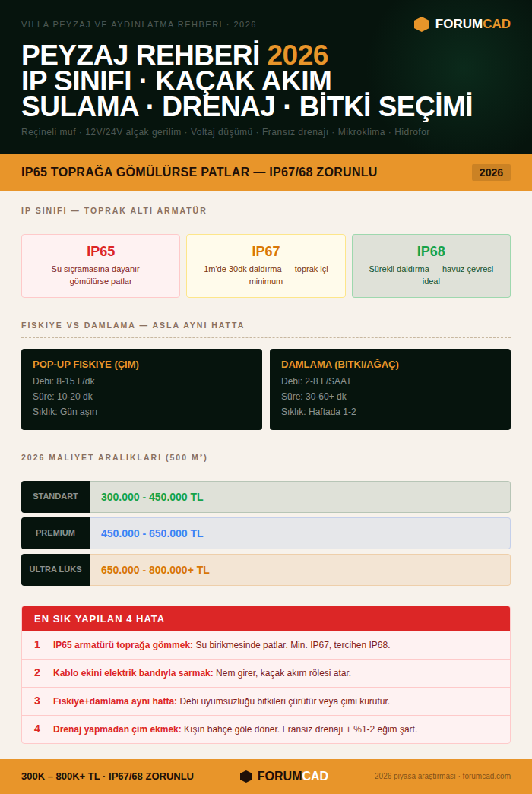Click the 450.000 - 650.000 TL price bar

[300, 533]
